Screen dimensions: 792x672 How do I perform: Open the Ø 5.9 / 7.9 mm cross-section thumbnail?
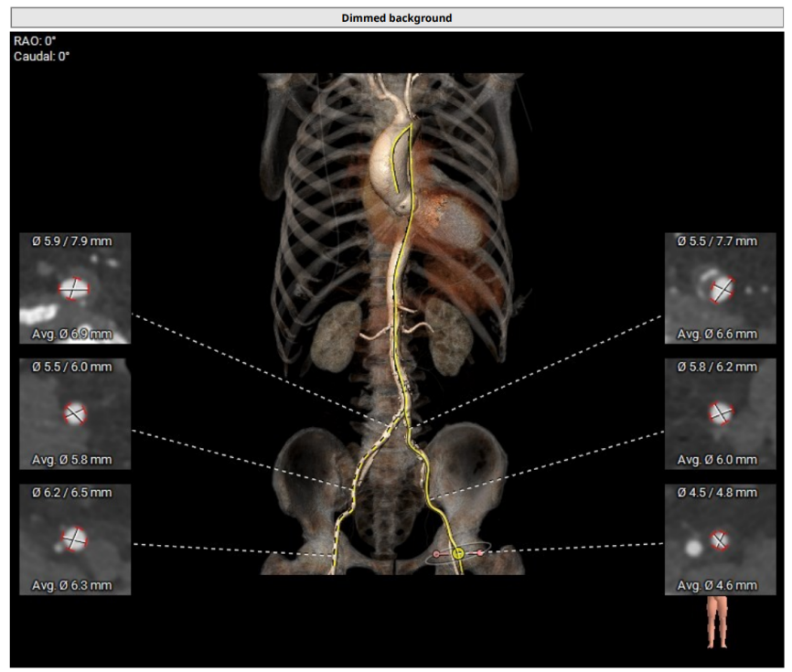pos(75,288)
